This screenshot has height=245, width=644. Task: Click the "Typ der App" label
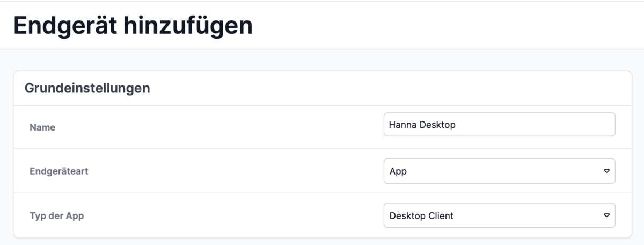click(57, 216)
